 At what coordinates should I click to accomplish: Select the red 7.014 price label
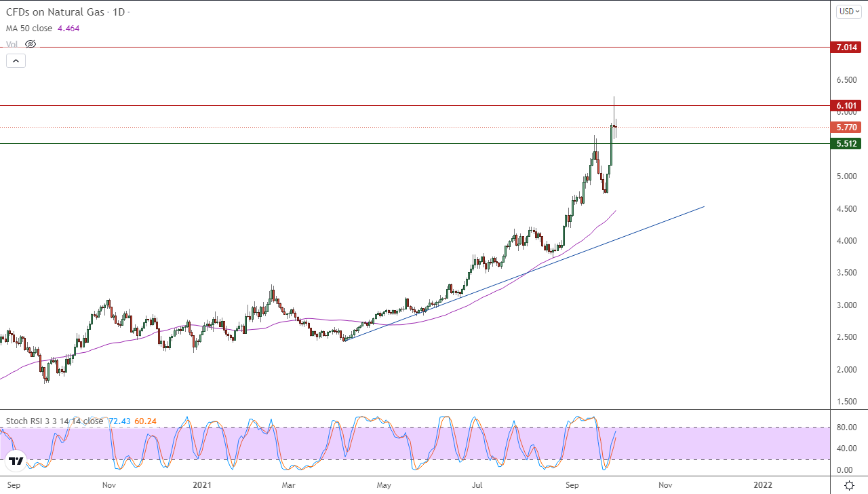pos(848,47)
